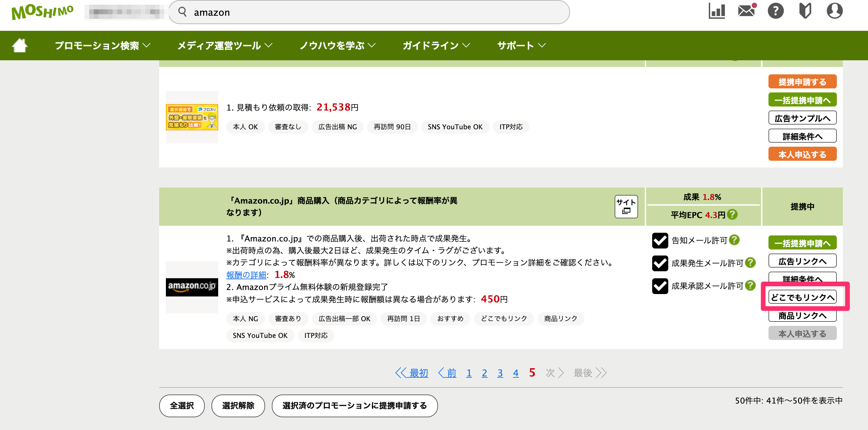868x430 pixels.
Task: Expand the プロモーション検索 menu
Action: tap(103, 46)
